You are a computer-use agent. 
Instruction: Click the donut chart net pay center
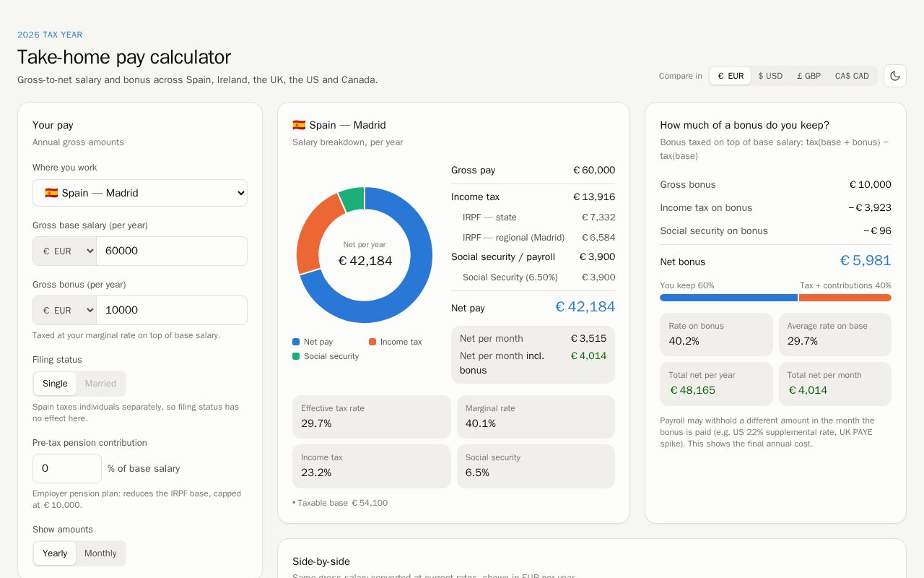pyautogui.click(x=365, y=255)
